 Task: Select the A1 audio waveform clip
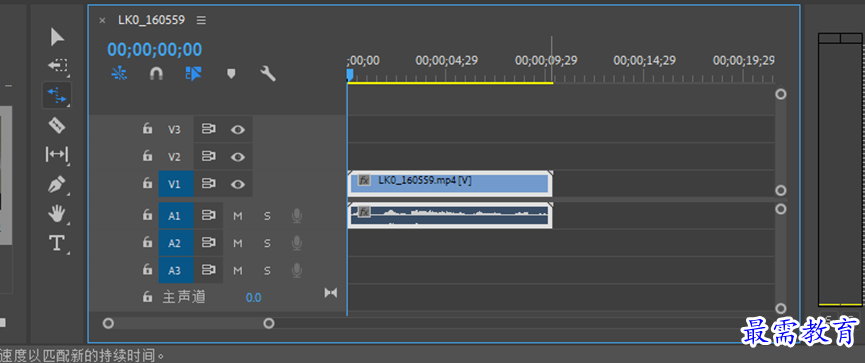click(450, 215)
